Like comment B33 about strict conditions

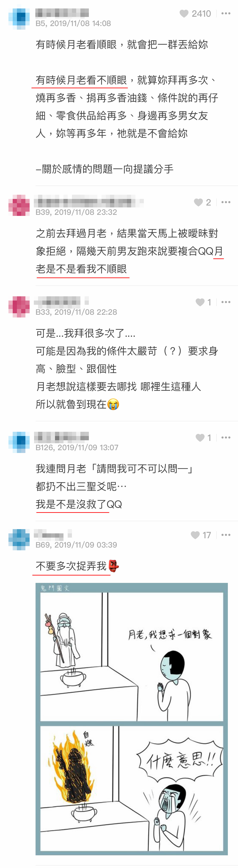200,302
